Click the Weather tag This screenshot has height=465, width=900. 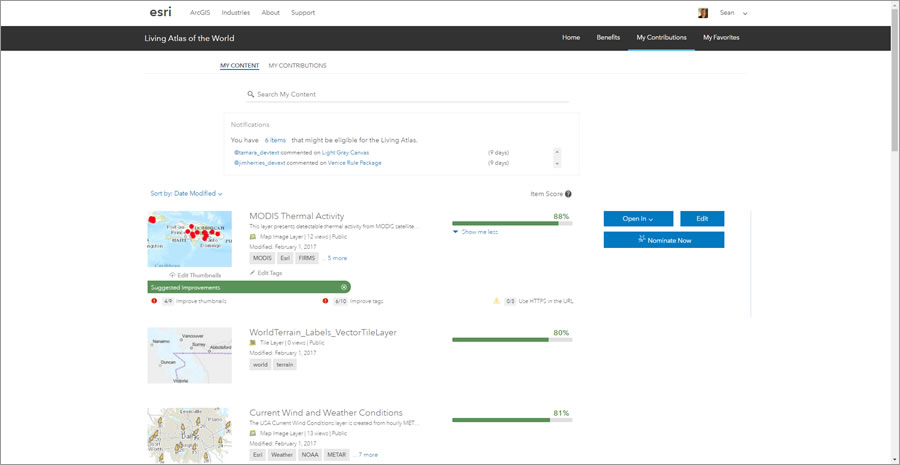click(282, 455)
